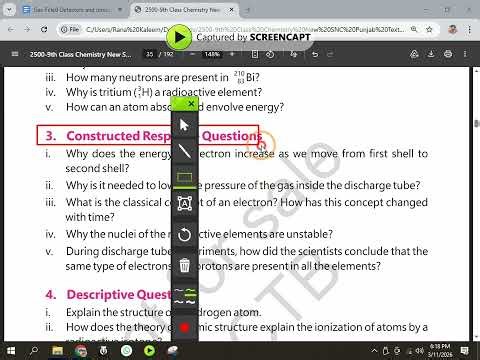Select the line drawing tool
480x360 pixels.
coord(184,151)
